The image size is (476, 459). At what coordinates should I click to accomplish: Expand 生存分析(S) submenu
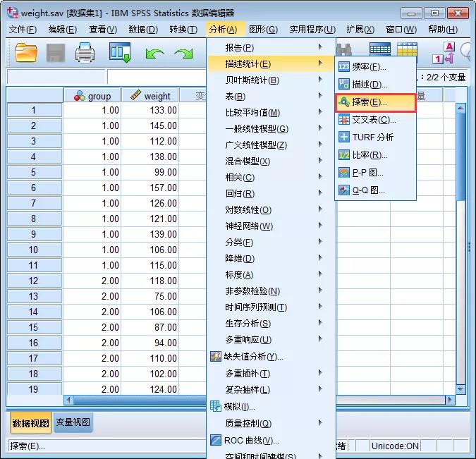[x=271, y=324]
